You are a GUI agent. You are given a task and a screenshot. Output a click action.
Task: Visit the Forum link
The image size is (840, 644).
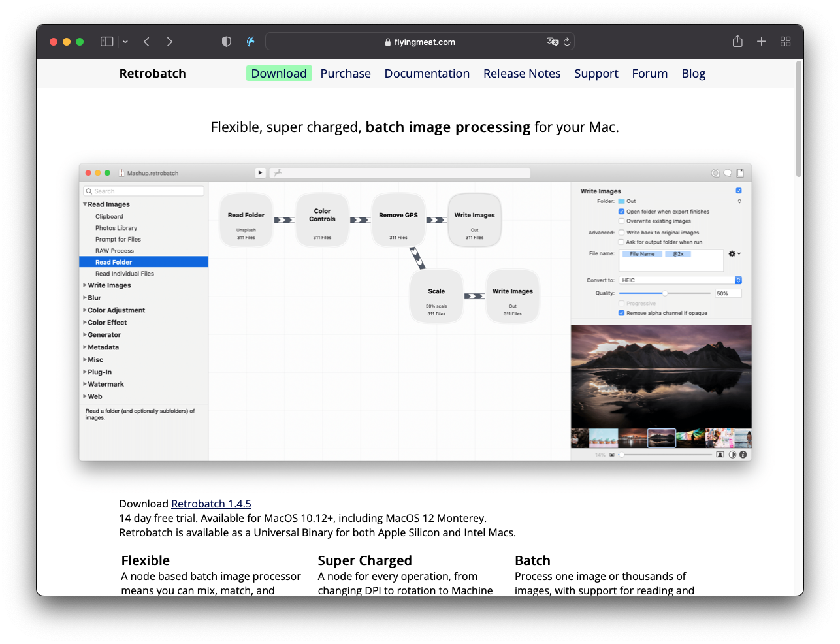(x=650, y=74)
